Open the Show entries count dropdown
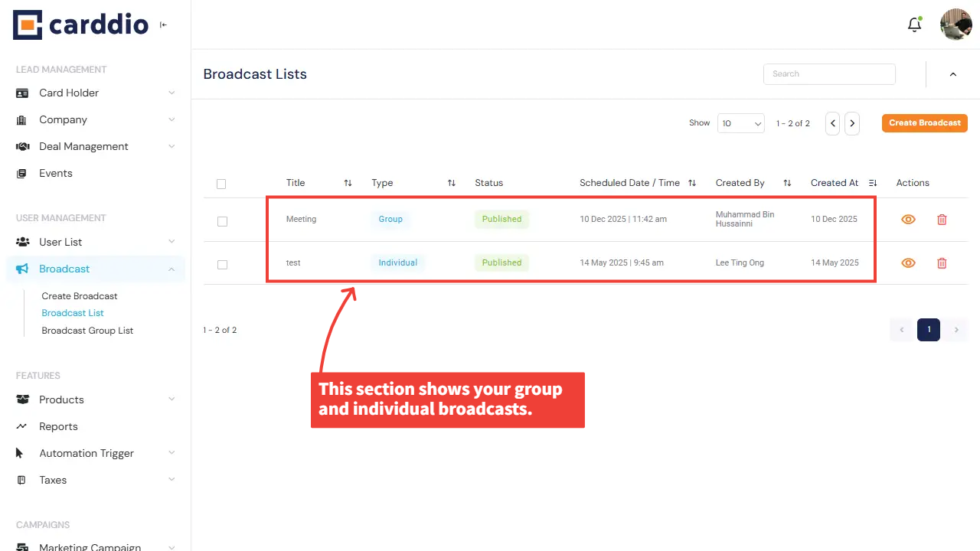 coord(740,122)
